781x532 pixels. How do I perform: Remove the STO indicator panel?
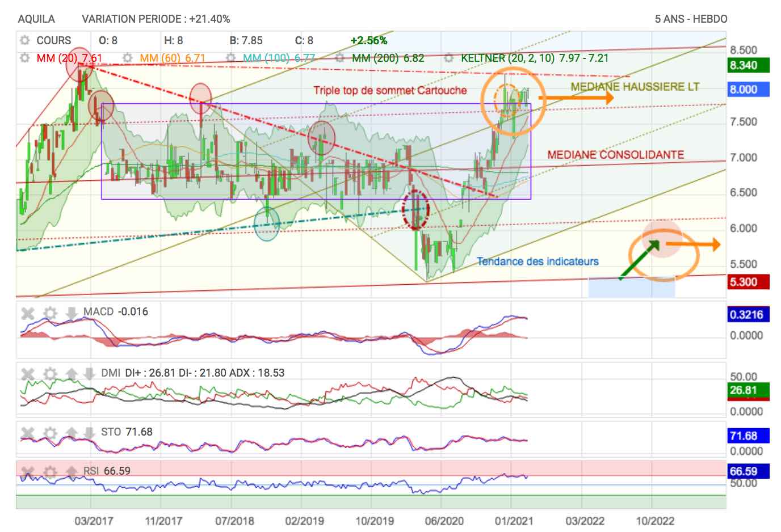[x=28, y=432]
